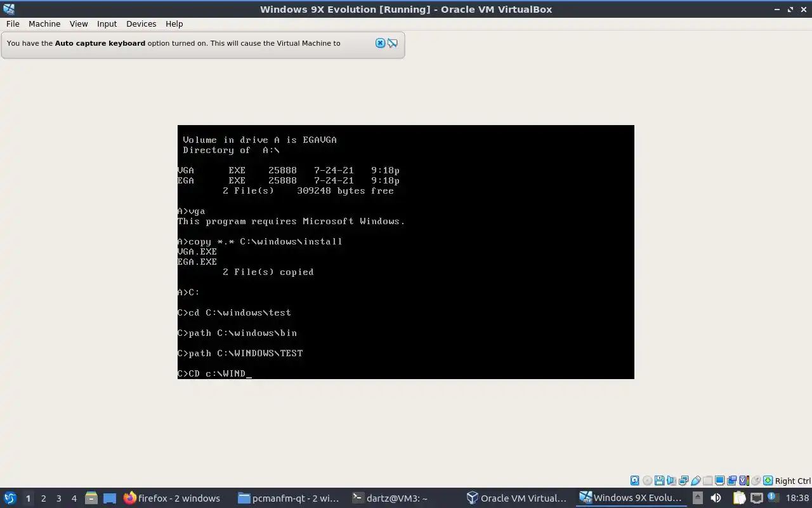Click the audio status indicator icon
This screenshot has height=508, width=812.
click(671, 481)
